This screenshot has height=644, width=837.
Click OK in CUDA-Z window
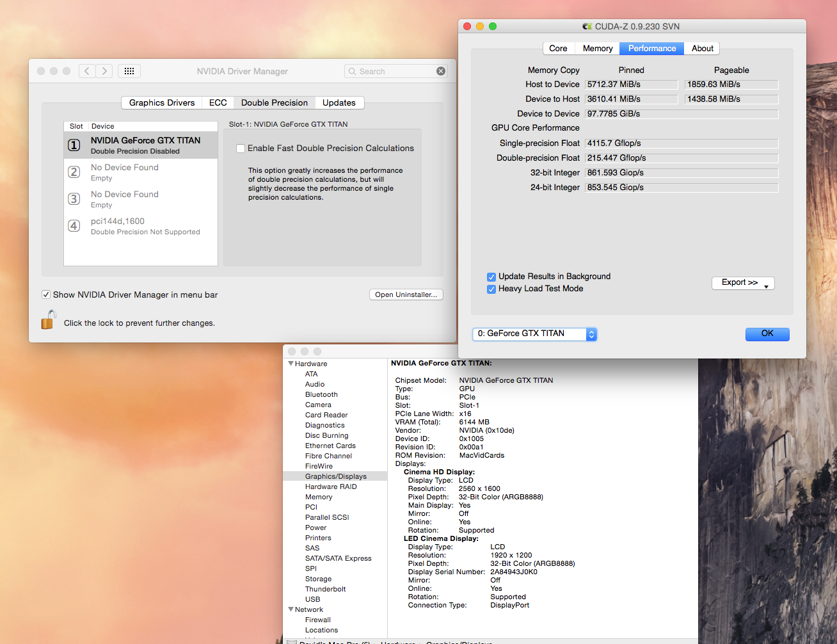click(767, 334)
